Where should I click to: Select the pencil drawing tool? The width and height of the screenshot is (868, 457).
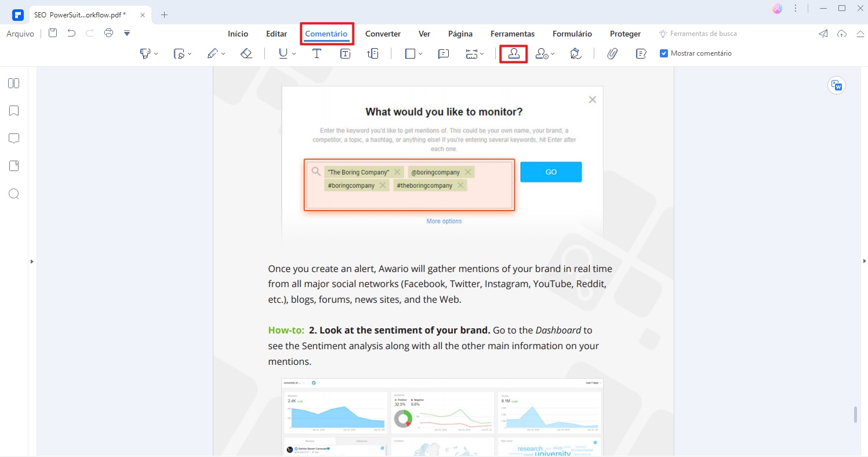pyautogui.click(x=212, y=53)
